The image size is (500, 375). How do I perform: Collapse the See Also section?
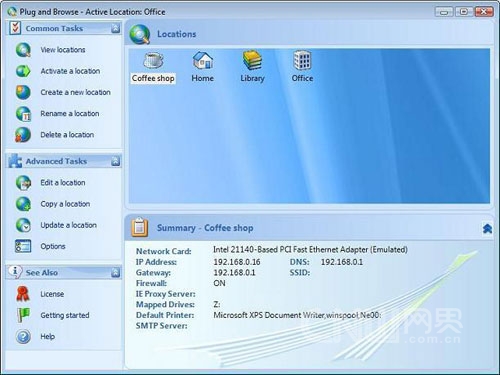pyautogui.click(x=115, y=273)
